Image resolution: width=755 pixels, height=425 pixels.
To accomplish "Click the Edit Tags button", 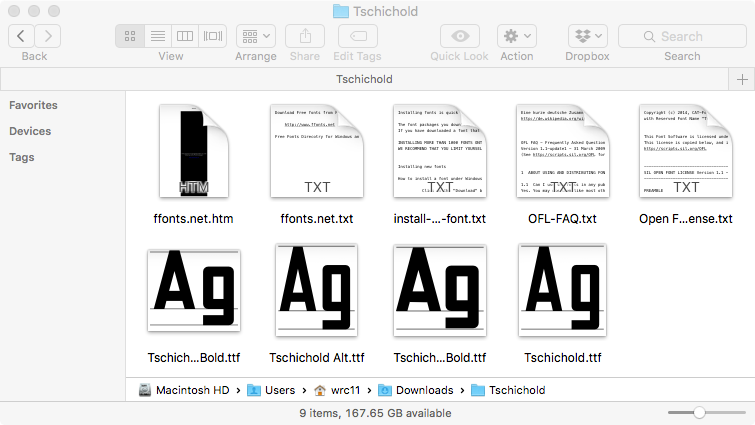I will point(357,36).
